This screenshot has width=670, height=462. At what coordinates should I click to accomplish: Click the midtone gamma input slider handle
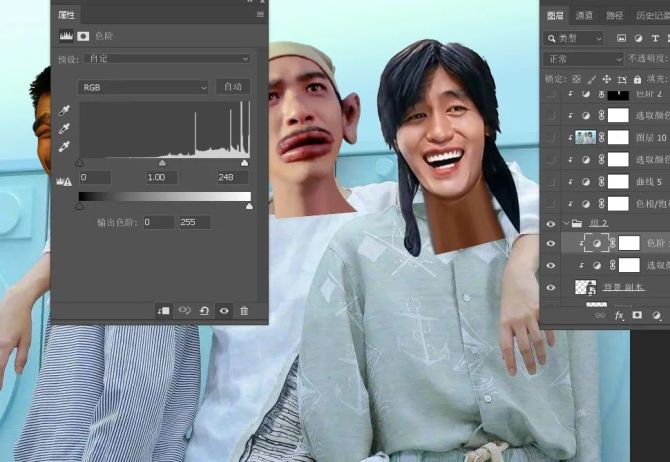click(163, 162)
